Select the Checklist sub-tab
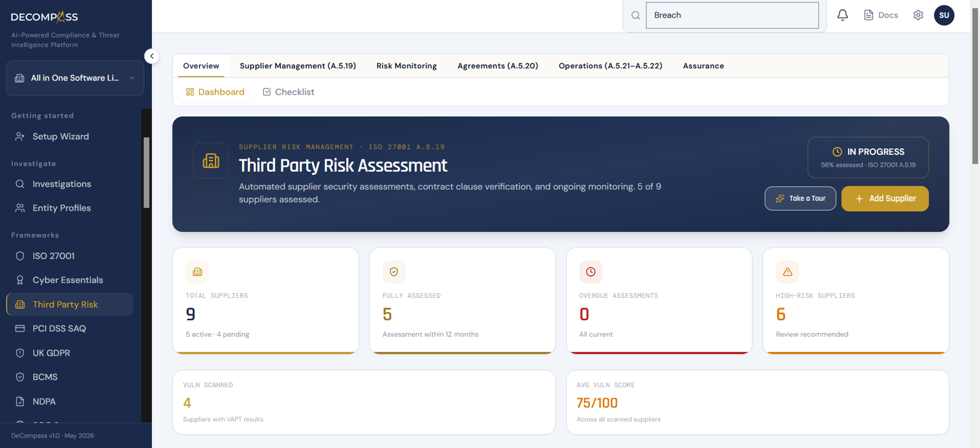This screenshot has width=980, height=448. 289,92
